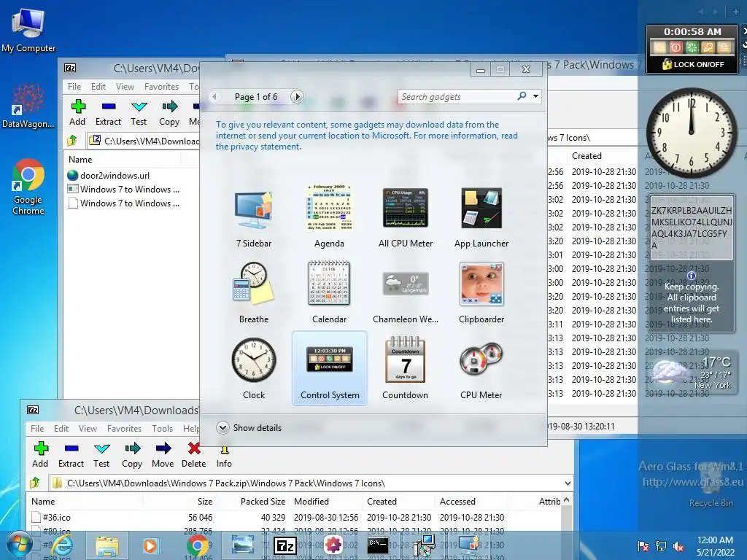The height and width of the screenshot is (560, 747).
Task: Open the path dropdown in the #36.ico 7-Zip window
Action: click(x=568, y=483)
